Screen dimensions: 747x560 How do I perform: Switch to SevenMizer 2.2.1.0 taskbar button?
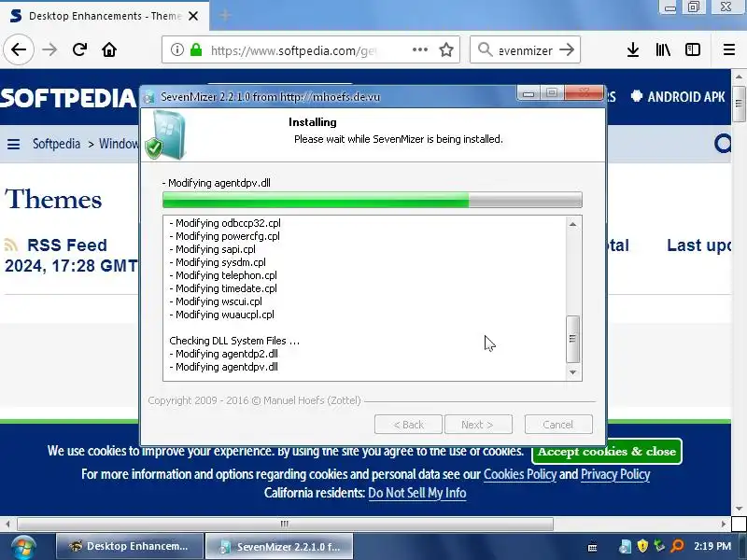click(279, 546)
